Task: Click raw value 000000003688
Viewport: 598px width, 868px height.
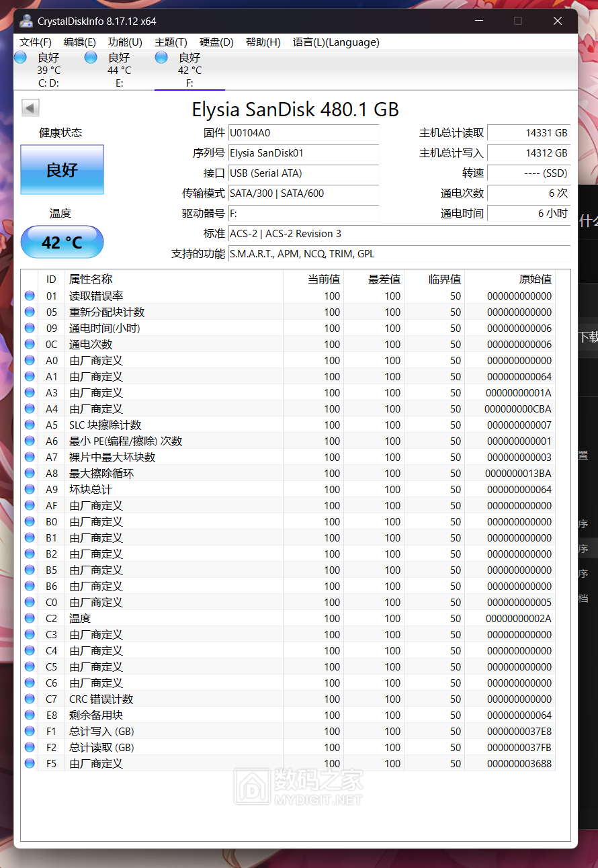Action: click(x=518, y=763)
